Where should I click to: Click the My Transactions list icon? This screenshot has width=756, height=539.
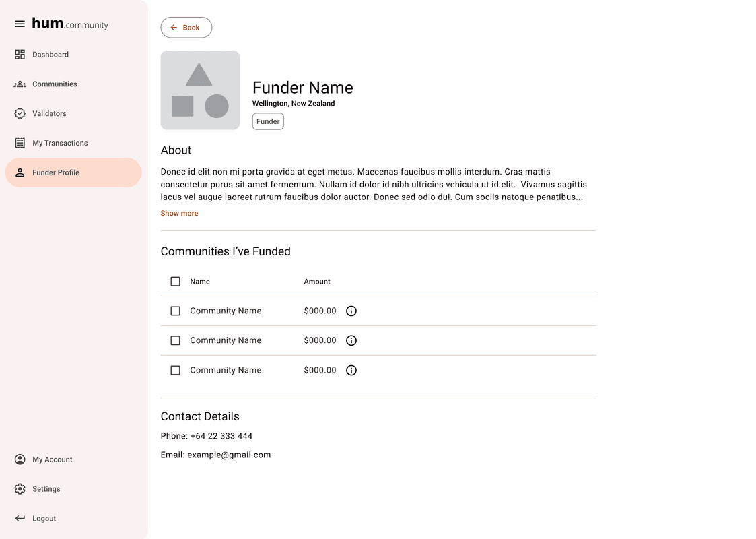[20, 143]
